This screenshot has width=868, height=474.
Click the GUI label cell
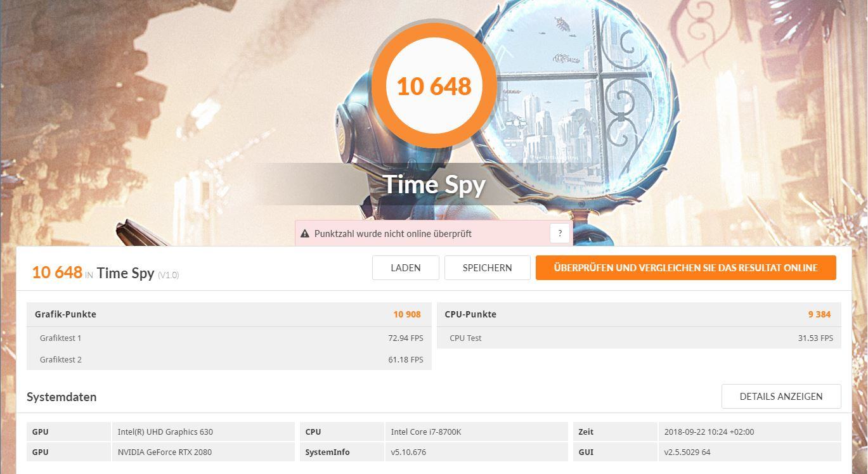point(615,452)
